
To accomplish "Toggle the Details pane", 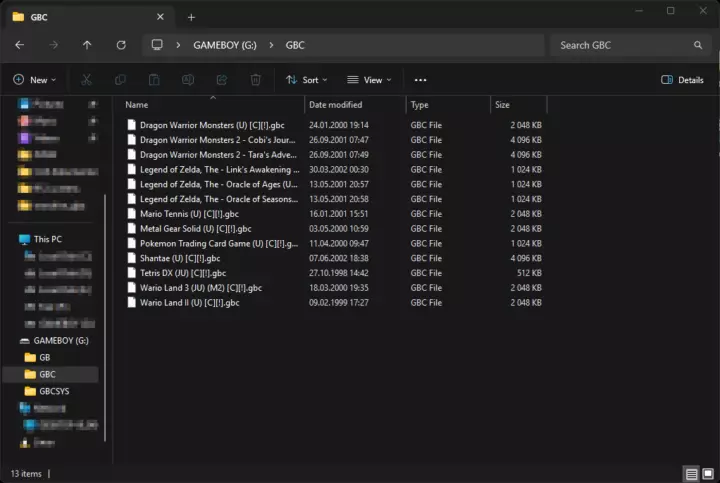I will 682,80.
